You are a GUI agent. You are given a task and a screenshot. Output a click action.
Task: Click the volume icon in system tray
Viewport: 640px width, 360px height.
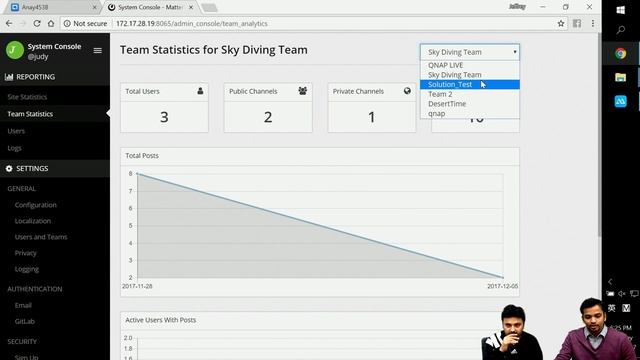pos(622,293)
